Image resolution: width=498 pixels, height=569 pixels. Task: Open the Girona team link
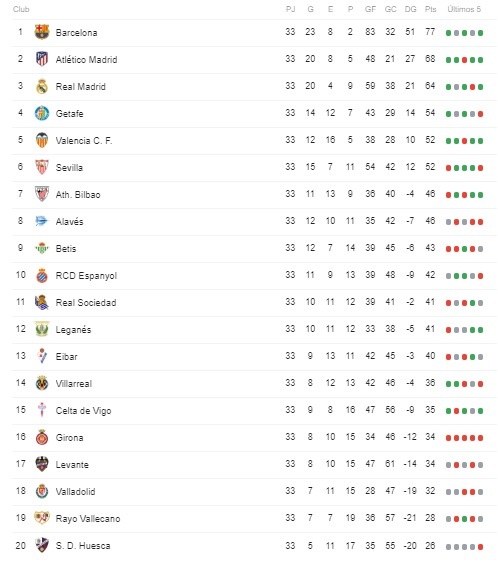(x=69, y=438)
